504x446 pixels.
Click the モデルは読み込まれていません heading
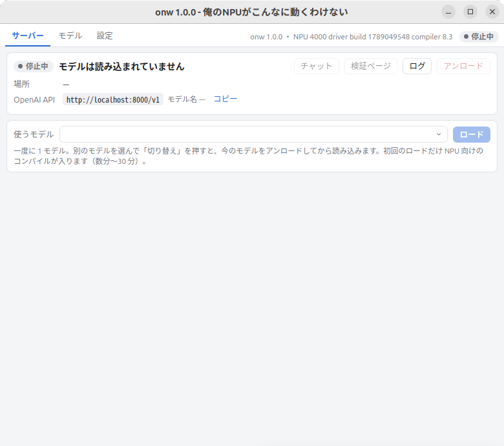tap(121, 66)
